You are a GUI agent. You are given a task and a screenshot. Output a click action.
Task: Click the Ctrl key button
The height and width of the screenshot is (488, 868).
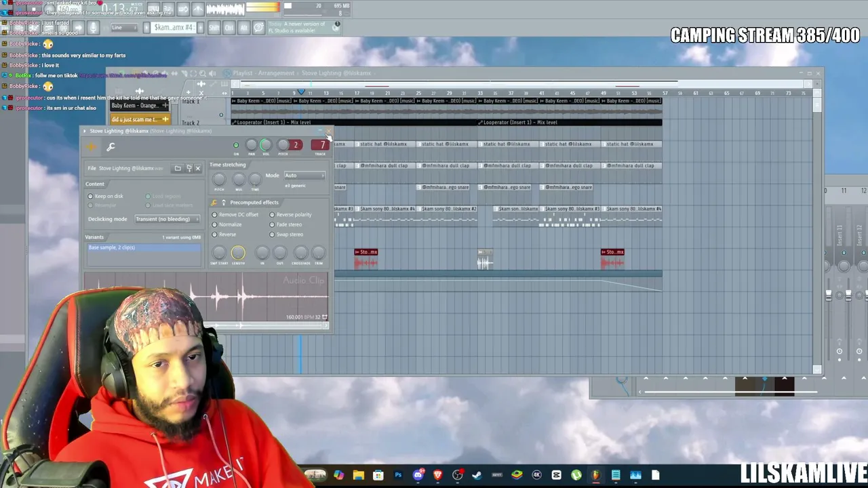pyautogui.click(x=229, y=28)
